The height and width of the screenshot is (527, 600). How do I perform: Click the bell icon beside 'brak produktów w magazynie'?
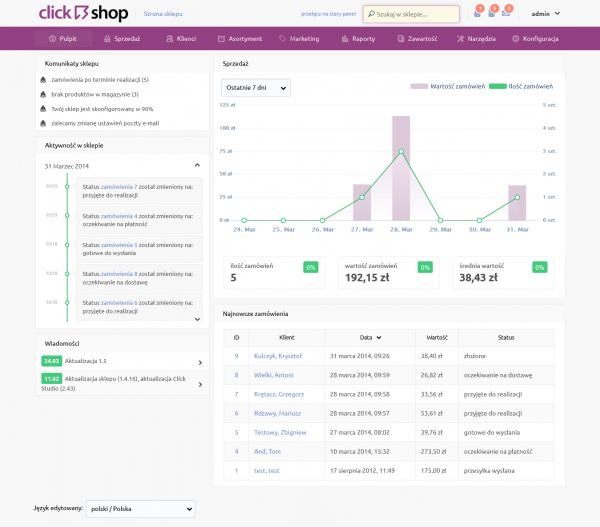[42, 94]
